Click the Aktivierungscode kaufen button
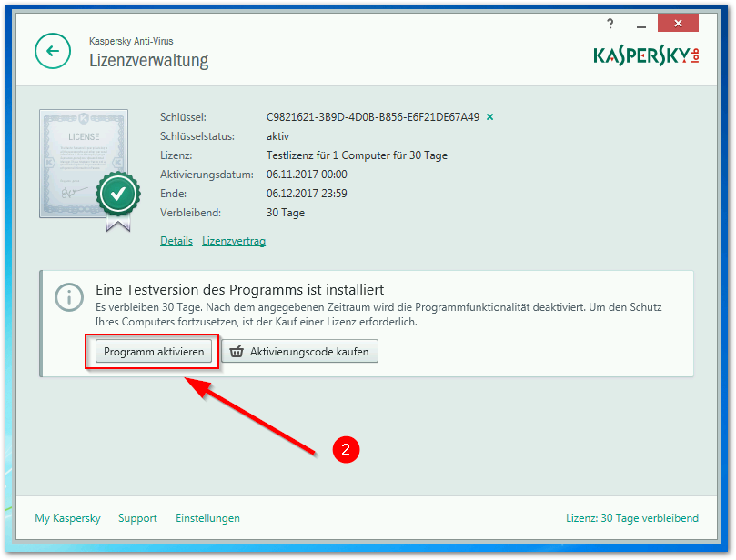 coord(299,351)
